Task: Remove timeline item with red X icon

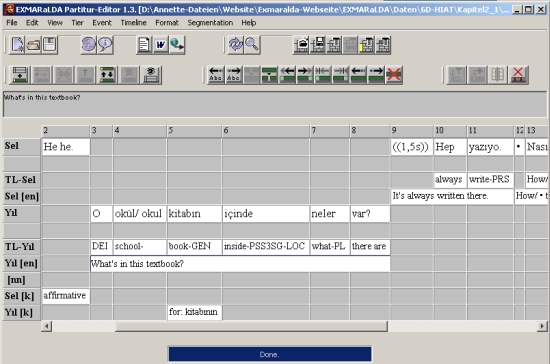Action: pyautogui.click(x=518, y=75)
